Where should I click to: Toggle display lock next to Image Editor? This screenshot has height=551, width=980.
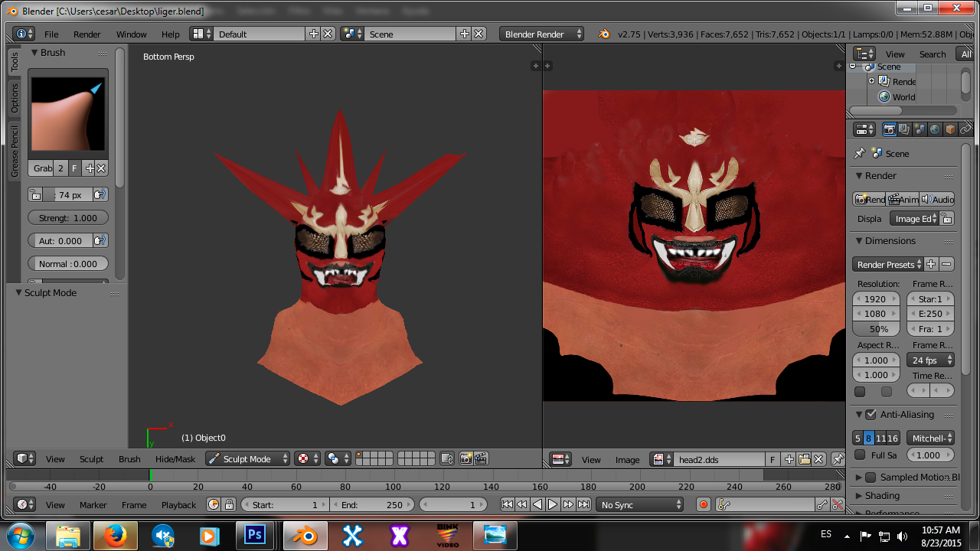coord(947,218)
